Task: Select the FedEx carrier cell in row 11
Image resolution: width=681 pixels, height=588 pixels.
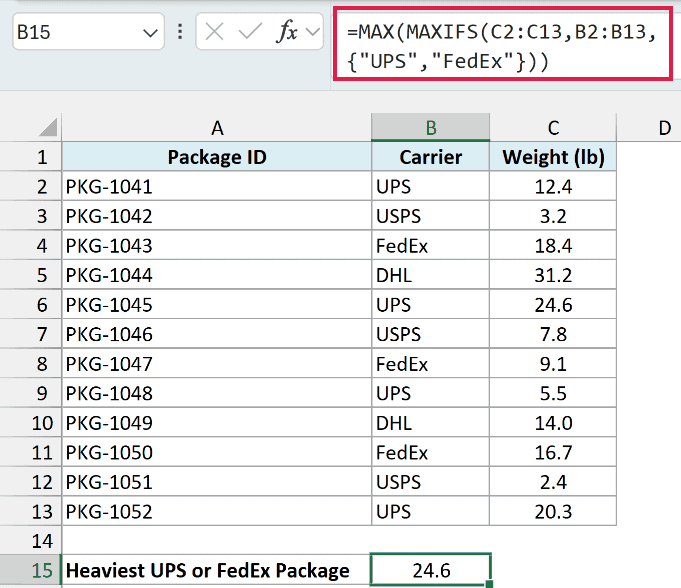Action: pos(430,452)
